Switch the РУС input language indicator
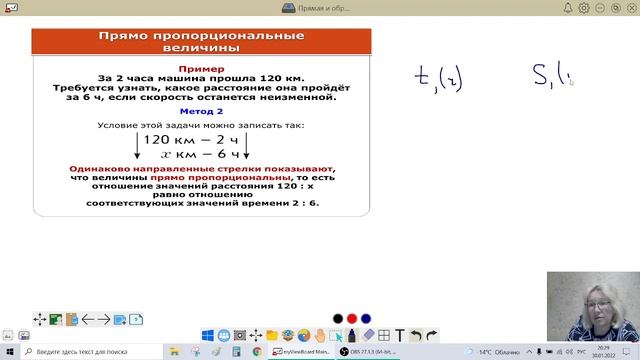Screen dimensions: 640x360 [581, 351]
